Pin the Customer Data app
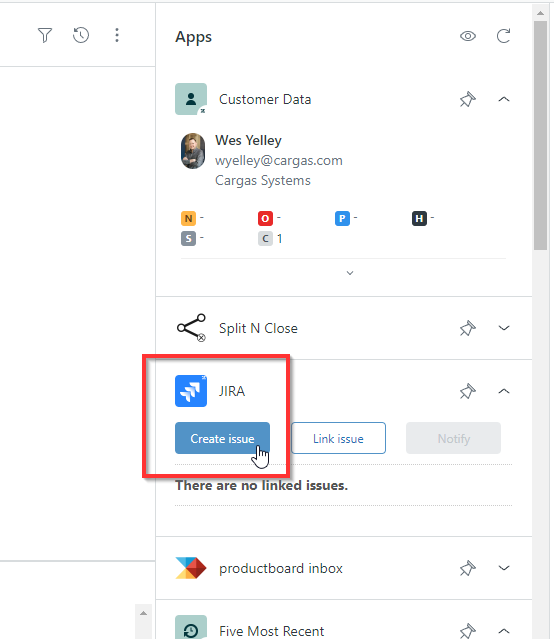Viewport: 554px width, 639px height. (x=468, y=99)
